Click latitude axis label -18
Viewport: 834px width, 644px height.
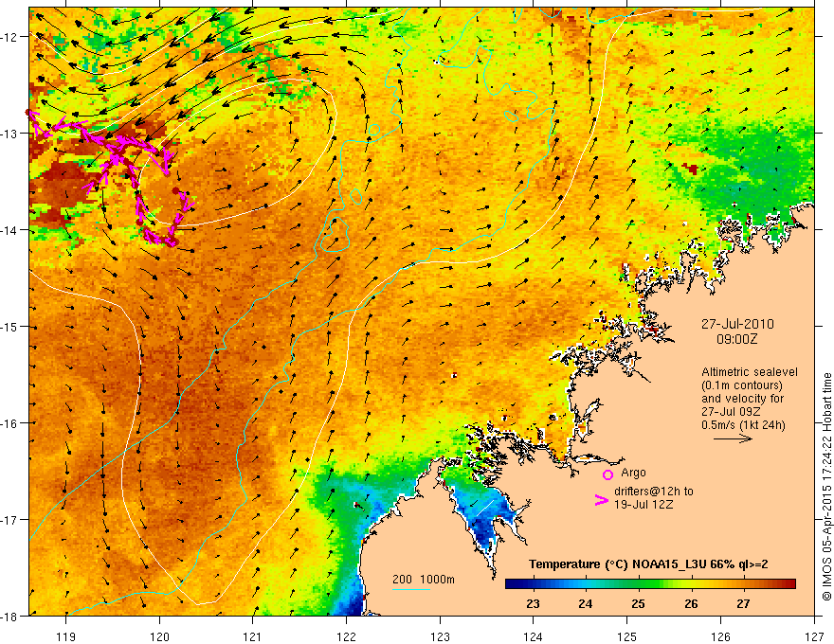tap(9, 617)
